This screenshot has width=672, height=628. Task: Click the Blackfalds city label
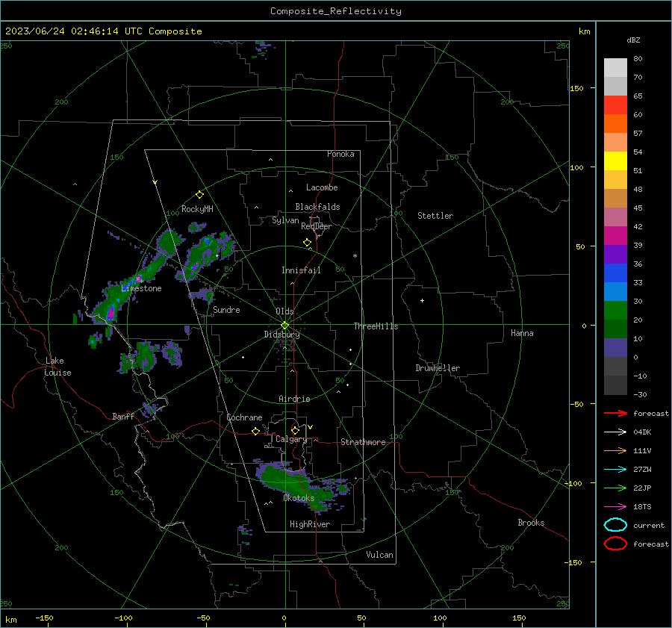click(x=317, y=207)
